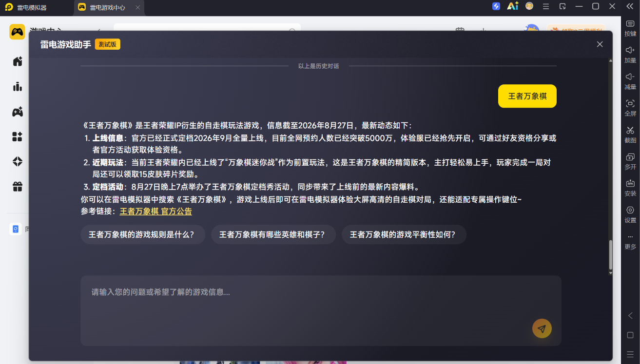Click the 近期玩法 heading text
The image size is (640, 364).
pos(108,162)
